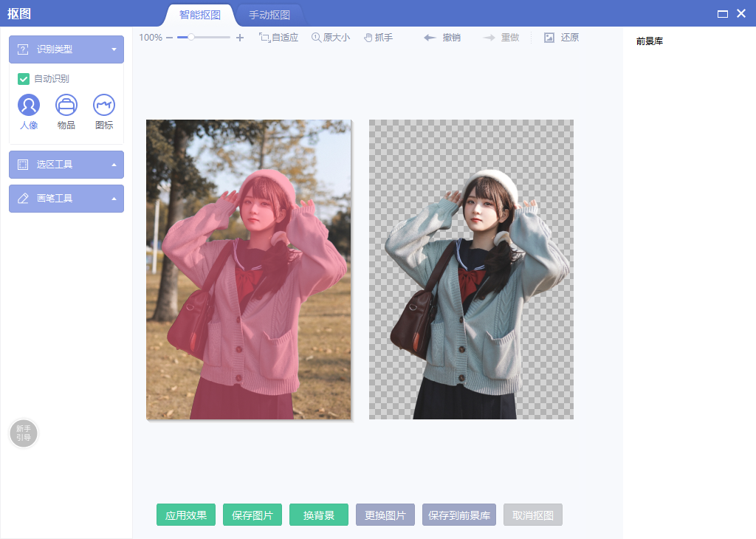Click the original photo with red mask
This screenshot has width=756, height=539.
coord(249,269)
